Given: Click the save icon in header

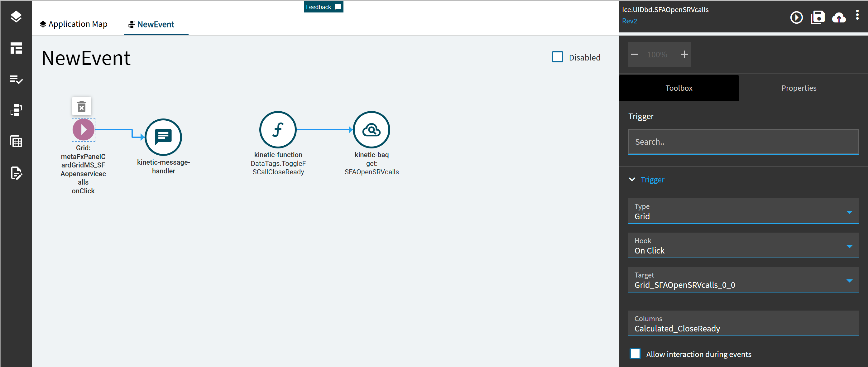Looking at the screenshot, I should [x=818, y=17].
